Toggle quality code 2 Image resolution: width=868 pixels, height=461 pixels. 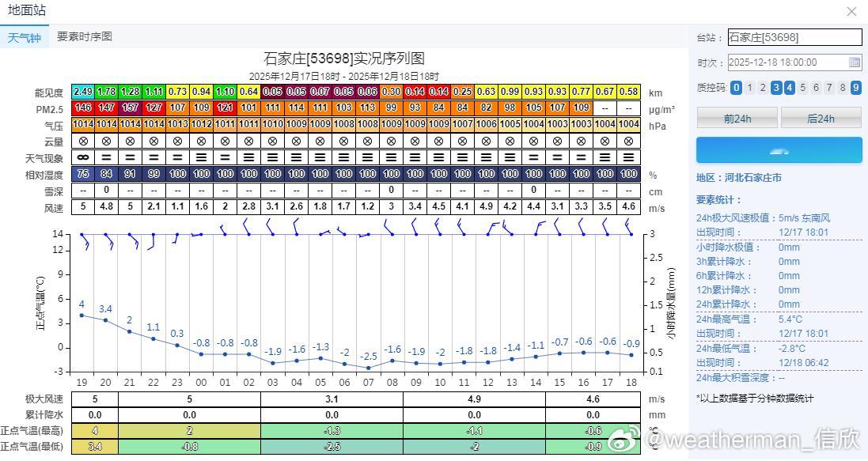click(x=763, y=88)
